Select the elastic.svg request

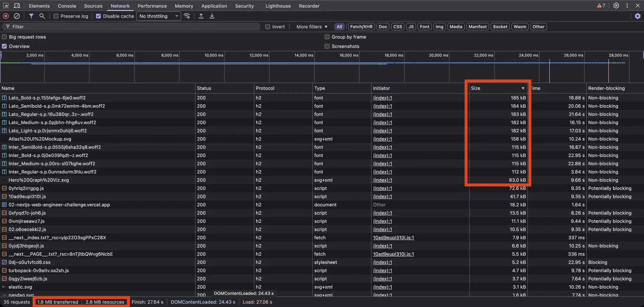[x=20, y=287]
